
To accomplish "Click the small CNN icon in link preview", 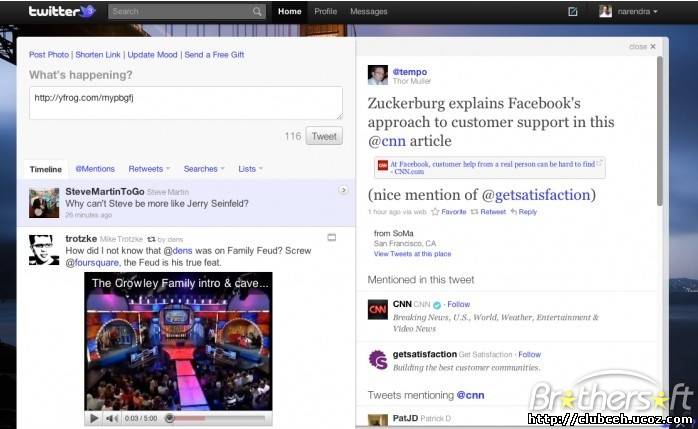I will point(383,166).
